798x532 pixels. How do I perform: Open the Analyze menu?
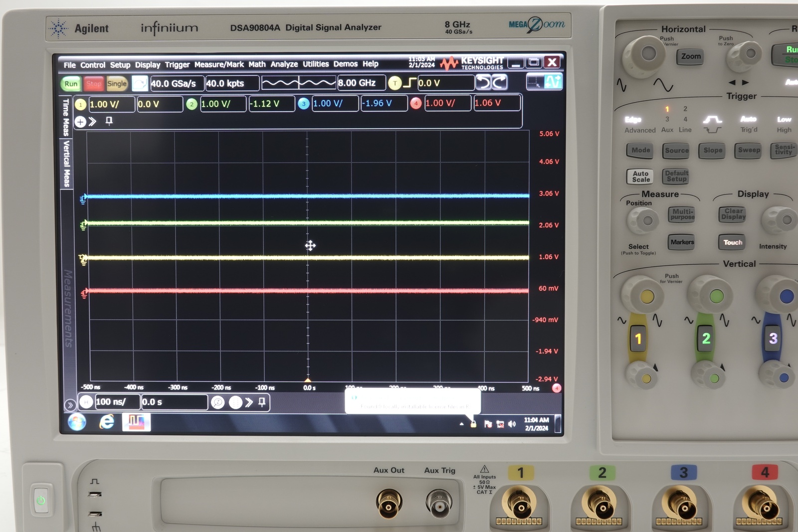click(284, 64)
